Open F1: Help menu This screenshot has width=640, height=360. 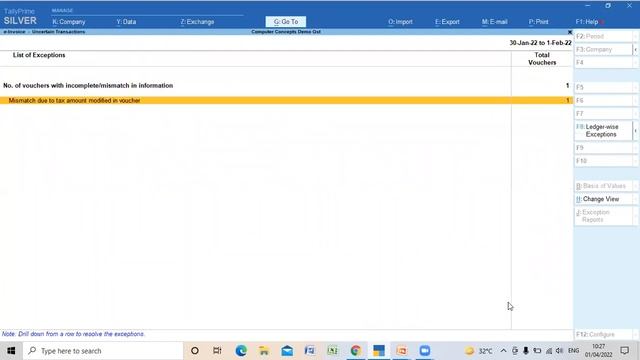tap(587, 22)
